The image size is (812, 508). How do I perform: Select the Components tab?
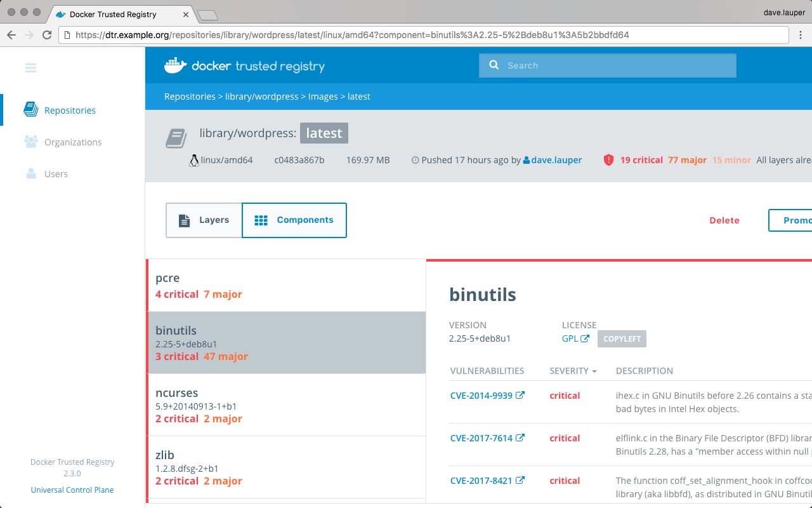pos(294,220)
